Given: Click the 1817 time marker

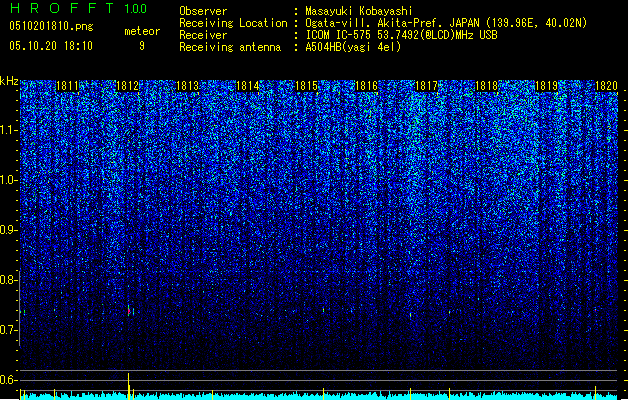Looking at the screenshot, I should 426,86.
